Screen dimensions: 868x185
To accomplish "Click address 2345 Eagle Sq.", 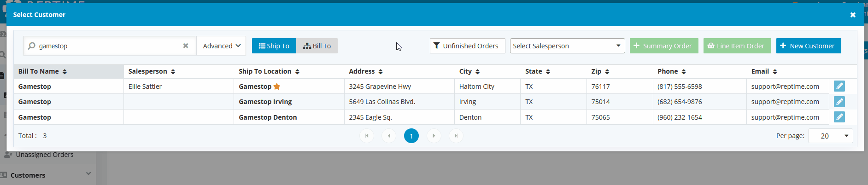I will pos(370,117).
